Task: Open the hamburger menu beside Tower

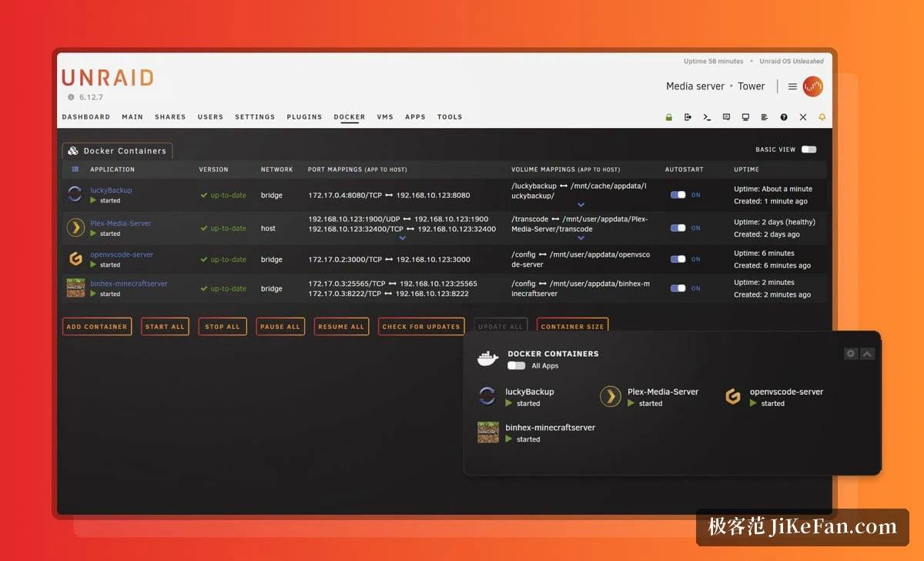Action: coord(792,86)
